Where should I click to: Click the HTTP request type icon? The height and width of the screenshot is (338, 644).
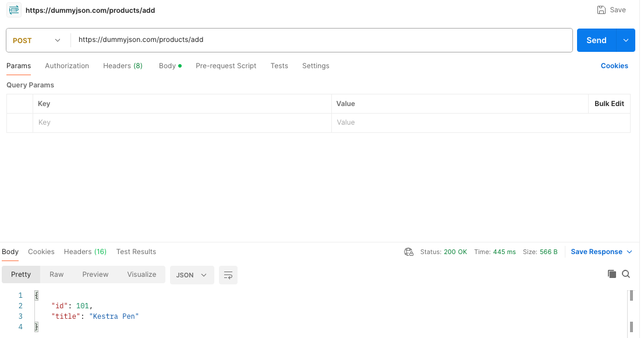tap(13, 10)
